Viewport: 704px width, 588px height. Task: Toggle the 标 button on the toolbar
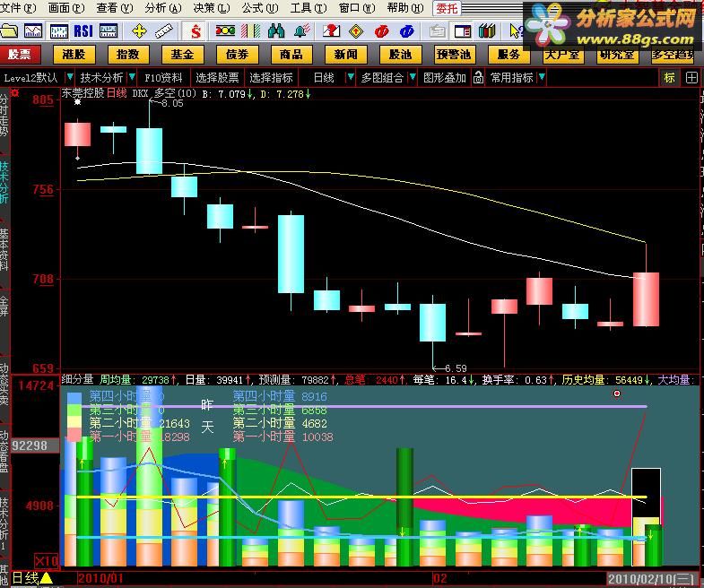669,78
